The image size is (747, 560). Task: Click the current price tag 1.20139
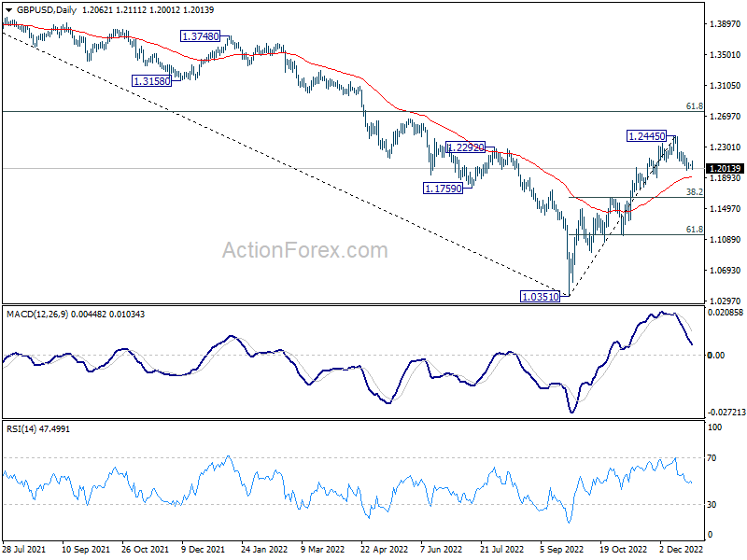(x=725, y=168)
